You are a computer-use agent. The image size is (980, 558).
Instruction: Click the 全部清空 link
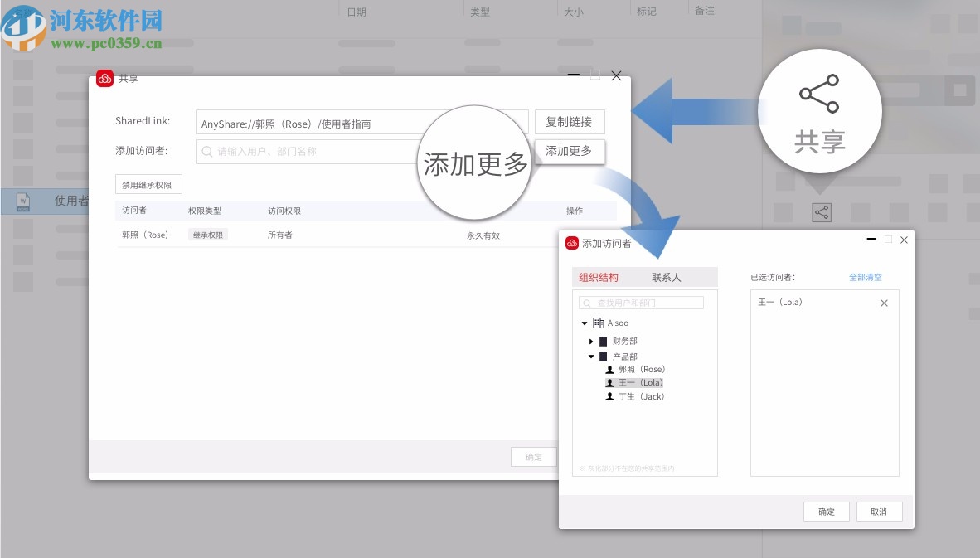[x=865, y=278]
